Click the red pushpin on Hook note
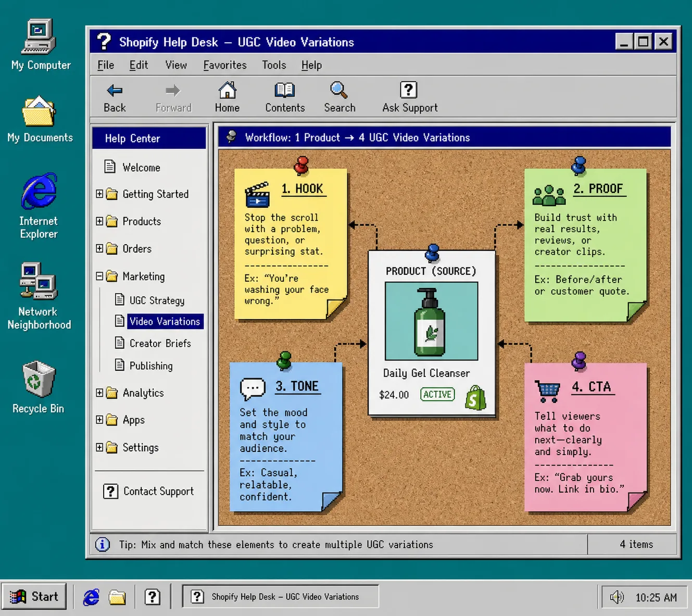Screen dimensions: 692x616 pos(301,165)
